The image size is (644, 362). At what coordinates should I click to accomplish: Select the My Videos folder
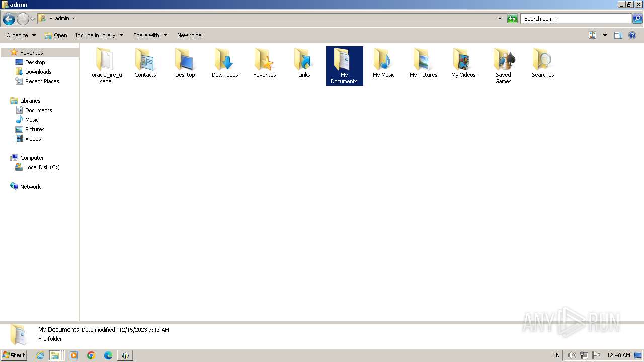pos(463,63)
